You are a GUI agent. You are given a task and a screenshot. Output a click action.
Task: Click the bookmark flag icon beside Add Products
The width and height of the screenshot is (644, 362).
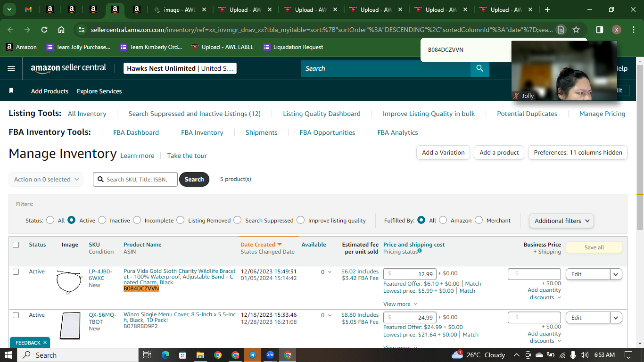(11, 91)
